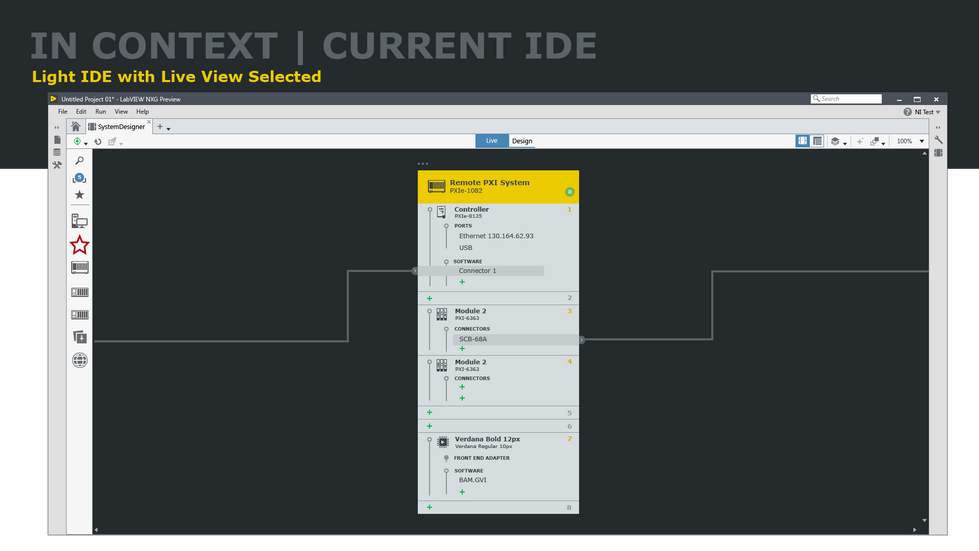The image size is (979, 551).
Task: Open the File menu
Action: (62, 112)
